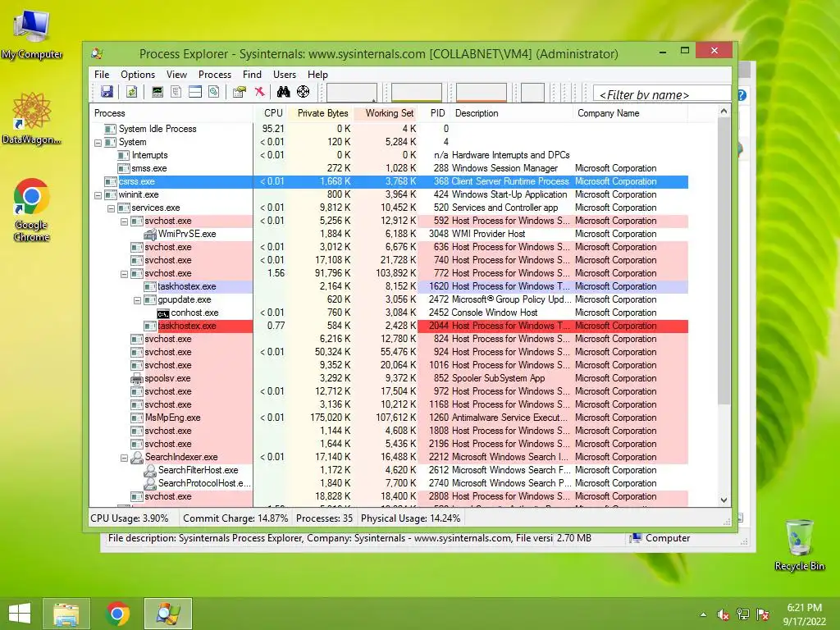Collapse the svchost.exe PID 772 node
Viewport: 840px width, 630px height.
[x=125, y=274]
